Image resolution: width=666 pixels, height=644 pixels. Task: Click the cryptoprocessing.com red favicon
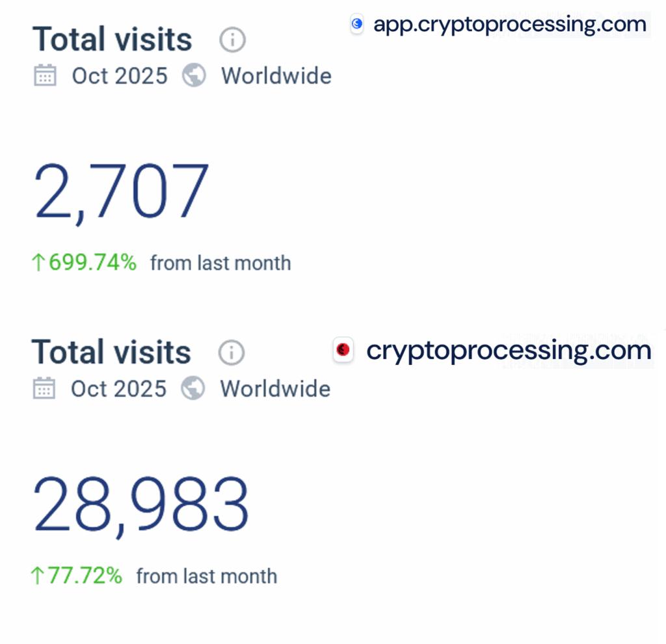(343, 351)
